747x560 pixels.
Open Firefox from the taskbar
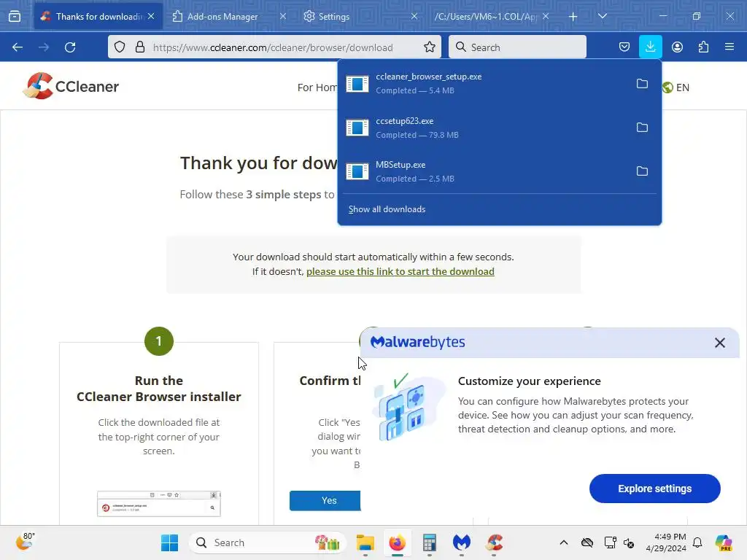397,542
